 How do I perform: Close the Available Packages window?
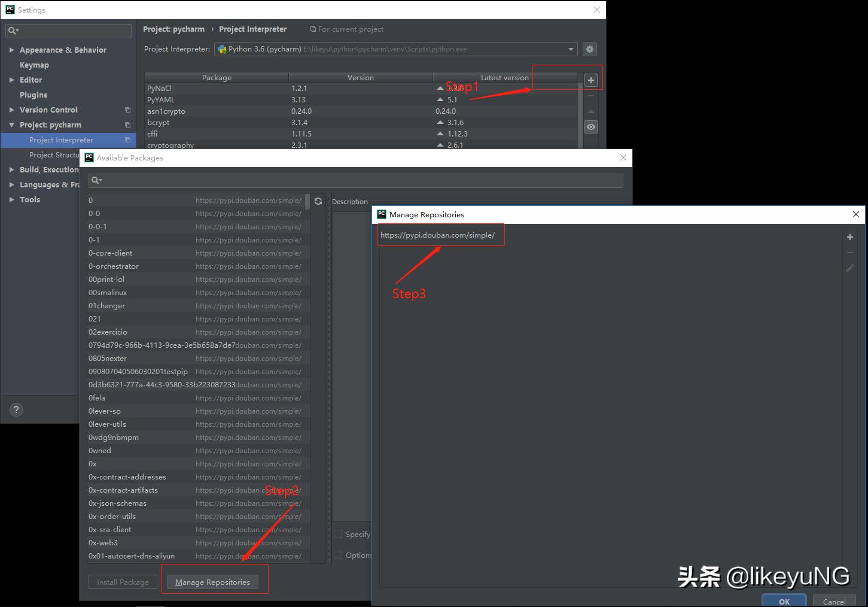tap(623, 157)
